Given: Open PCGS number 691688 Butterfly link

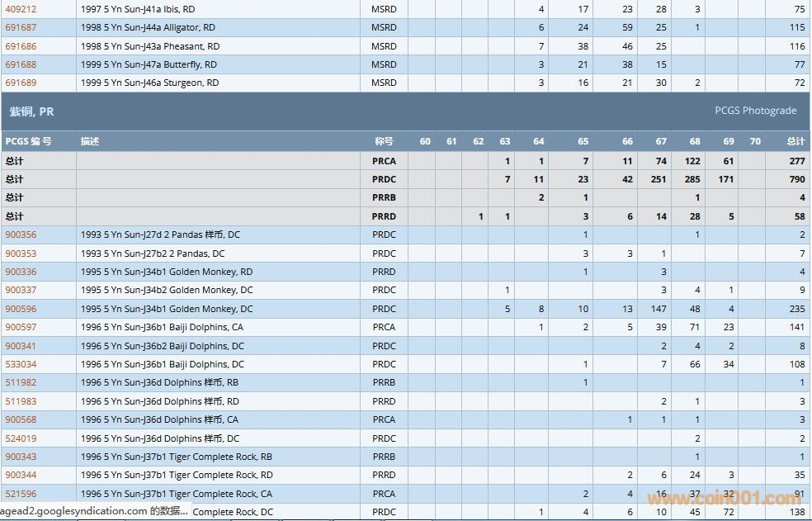Looking at the screenshot, I should coord(21,64).
